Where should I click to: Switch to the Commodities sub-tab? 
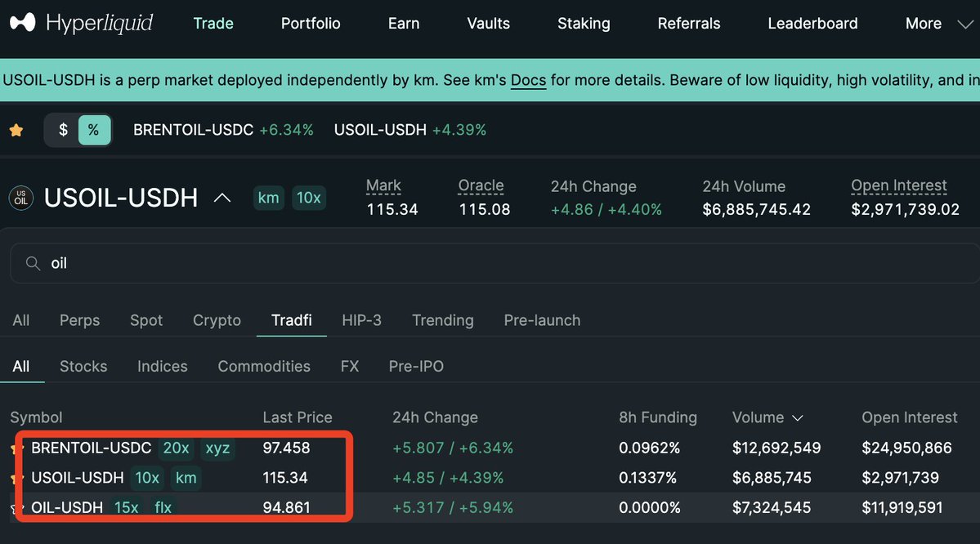click(x=263, y=366)
